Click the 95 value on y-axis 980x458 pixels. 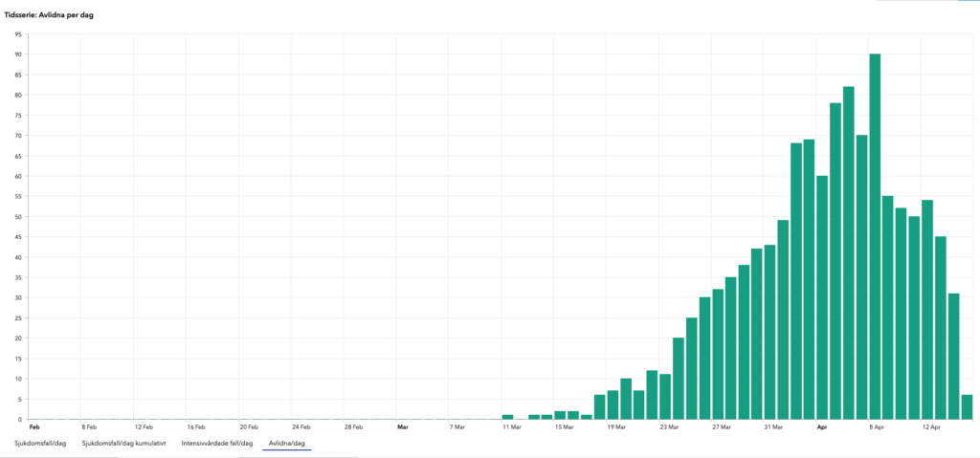(18, 34)
